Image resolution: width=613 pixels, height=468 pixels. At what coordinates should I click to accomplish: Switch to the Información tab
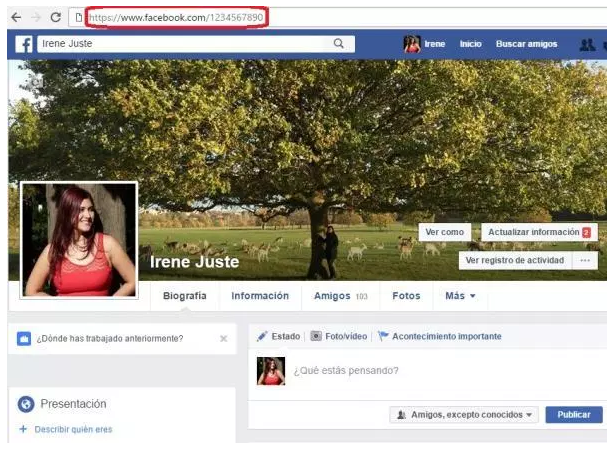260,296
